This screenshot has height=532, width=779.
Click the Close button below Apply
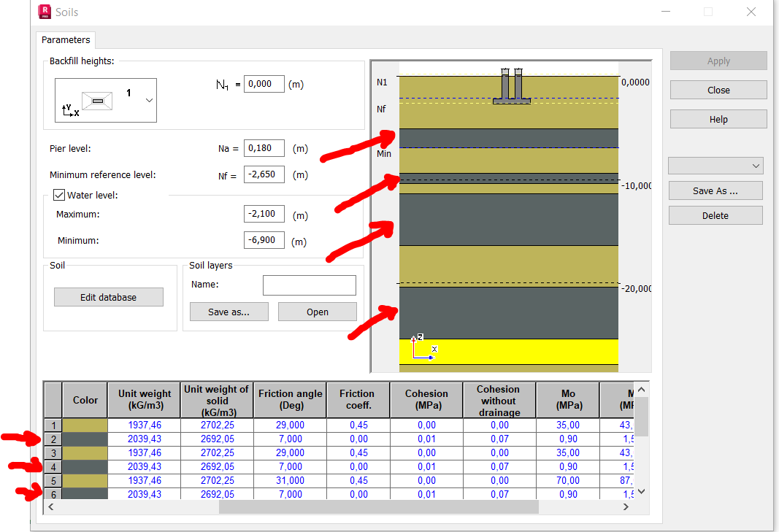click(718, 89)
